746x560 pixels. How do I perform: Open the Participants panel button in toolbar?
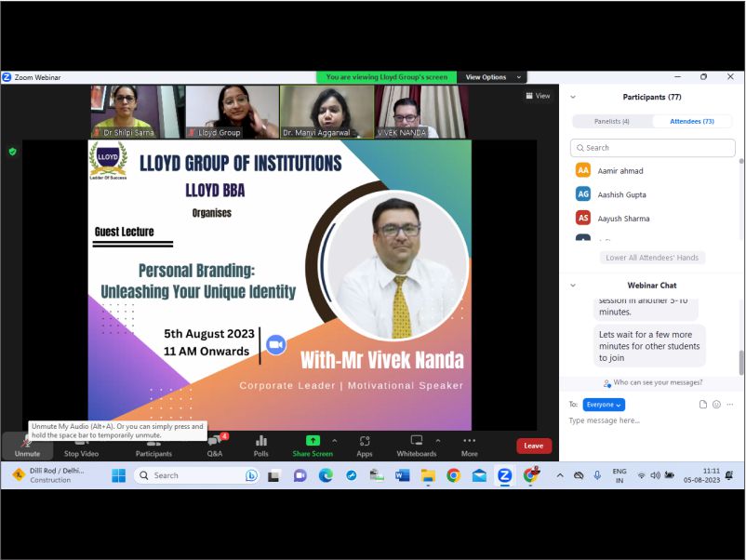[153, 447]
